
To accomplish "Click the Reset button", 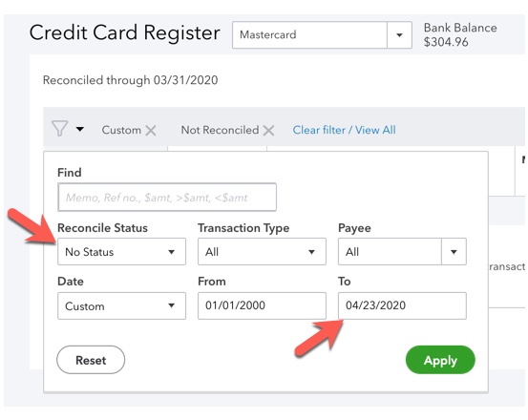I will 91,360.
